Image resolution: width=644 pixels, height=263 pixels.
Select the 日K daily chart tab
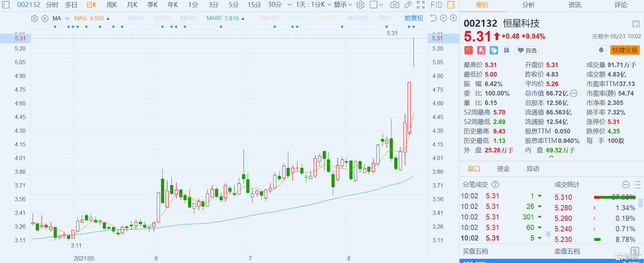coord(92,5)
